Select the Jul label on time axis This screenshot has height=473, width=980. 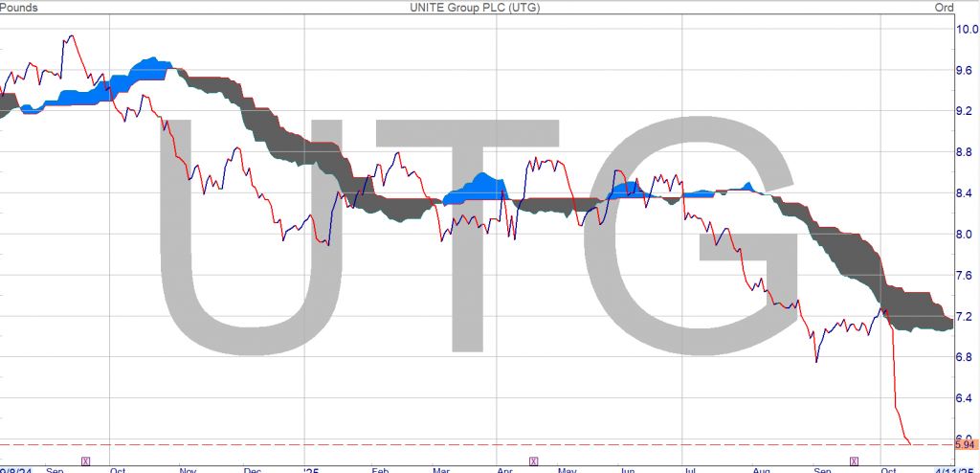click(691, 470)
